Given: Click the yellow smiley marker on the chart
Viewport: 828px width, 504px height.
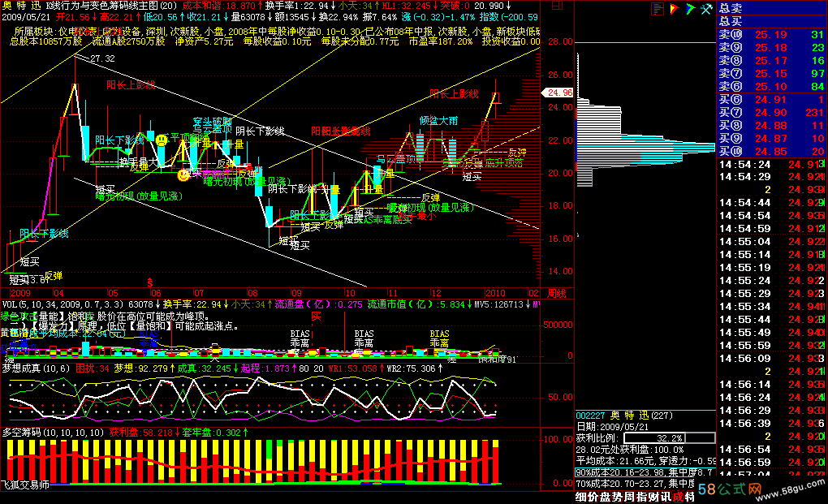Looking at the screenshot, I should (x=162, y=140).
